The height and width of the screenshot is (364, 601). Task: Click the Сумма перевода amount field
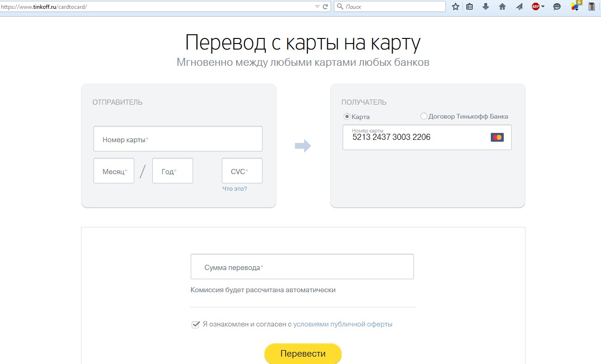(x=302, y=266)
